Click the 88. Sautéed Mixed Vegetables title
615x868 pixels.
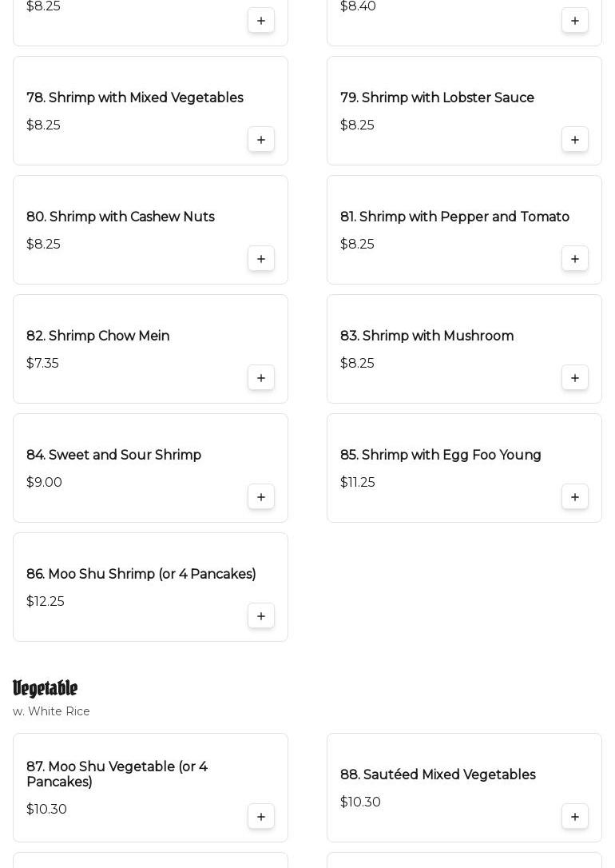pos(438,775)
